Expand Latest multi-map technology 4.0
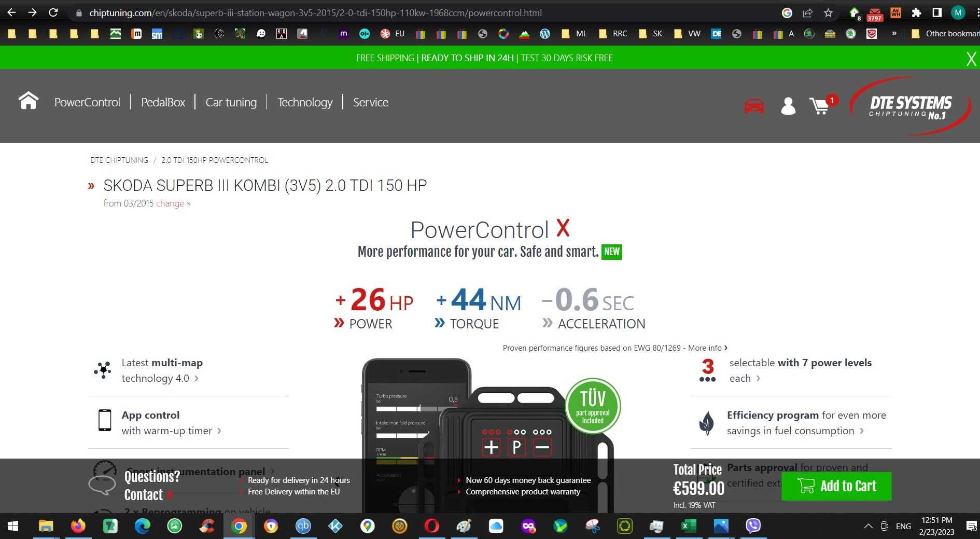The width and height of the screenshot is (980, 539). [162, 370]
